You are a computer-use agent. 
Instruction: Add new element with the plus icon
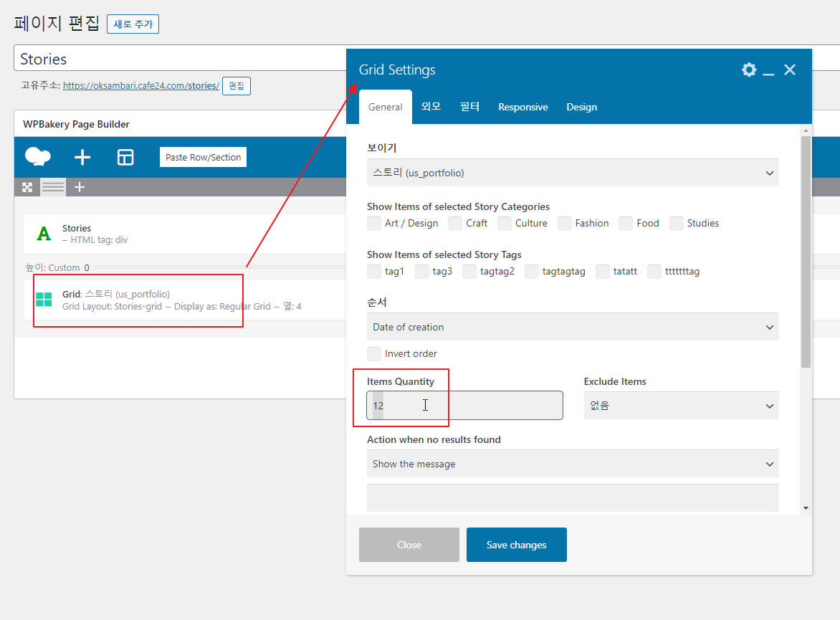click(82, 157)
